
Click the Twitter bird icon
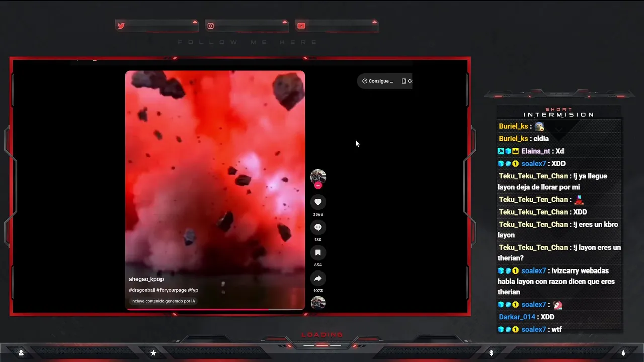coord(121,26)
